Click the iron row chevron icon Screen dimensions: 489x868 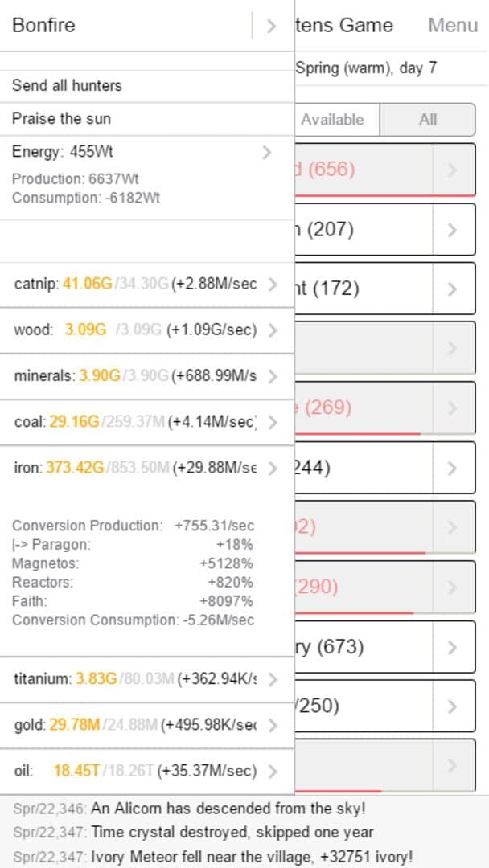[273, 468]
